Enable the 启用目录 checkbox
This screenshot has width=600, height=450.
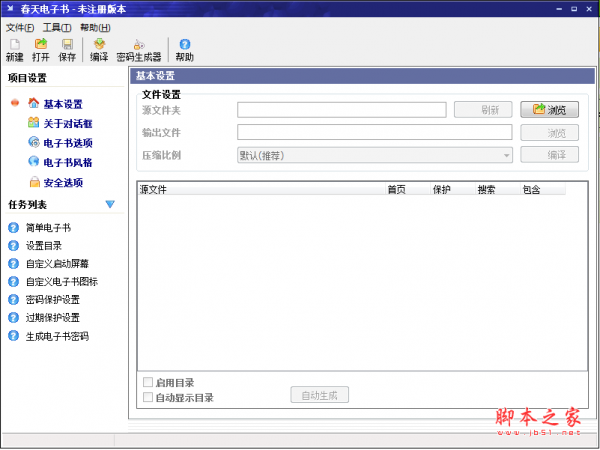(x=148, y=382)
